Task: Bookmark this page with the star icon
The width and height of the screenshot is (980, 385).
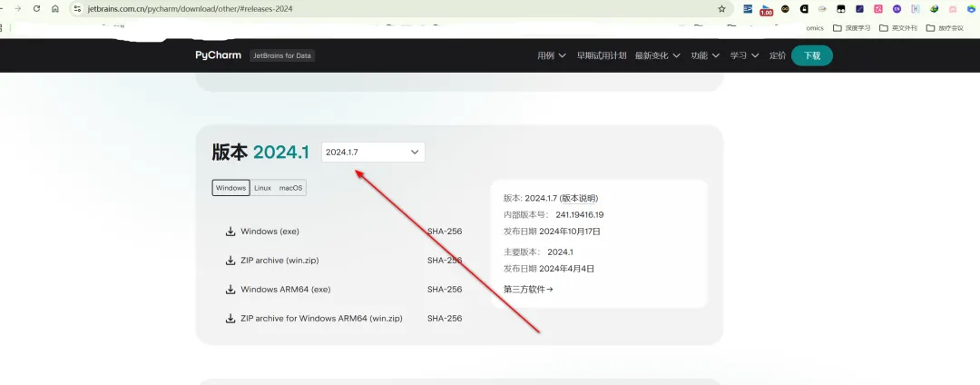Action: (x=722, y=9)
